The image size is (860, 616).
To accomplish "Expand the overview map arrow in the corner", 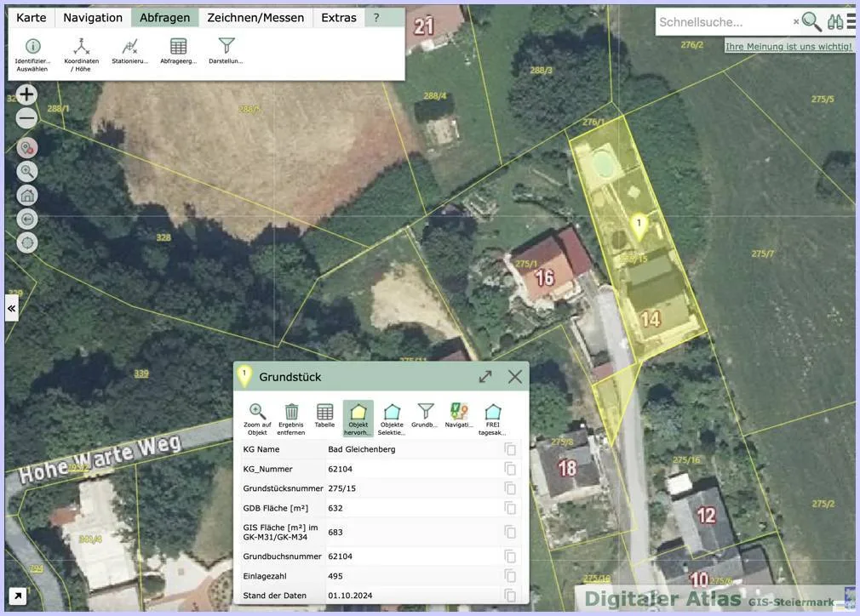I will 18,596.
